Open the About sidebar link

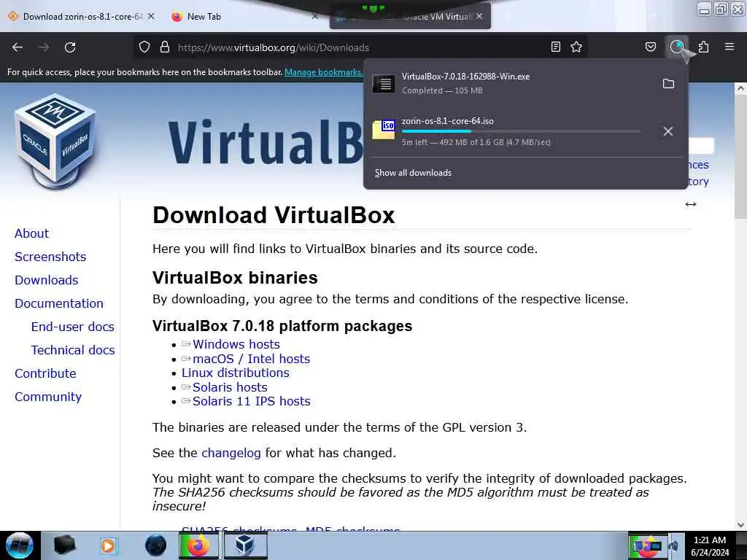pos(31,233)
